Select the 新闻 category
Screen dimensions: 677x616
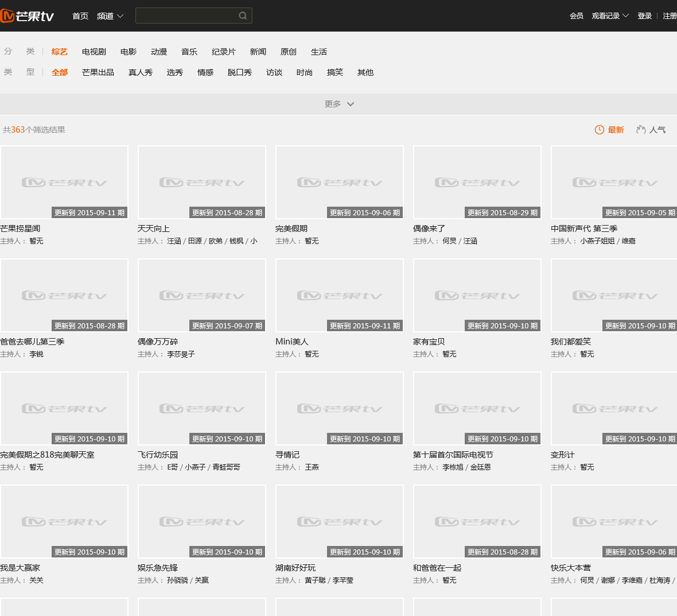tap(258, 52)
